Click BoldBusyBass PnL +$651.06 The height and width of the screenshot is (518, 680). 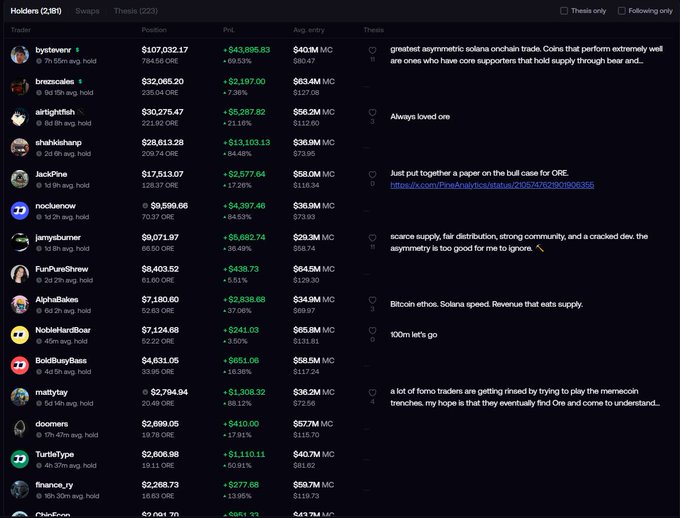pos(241,361)
